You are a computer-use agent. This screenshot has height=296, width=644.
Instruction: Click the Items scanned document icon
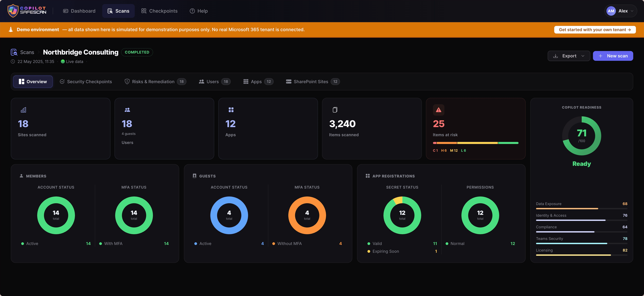335,110
